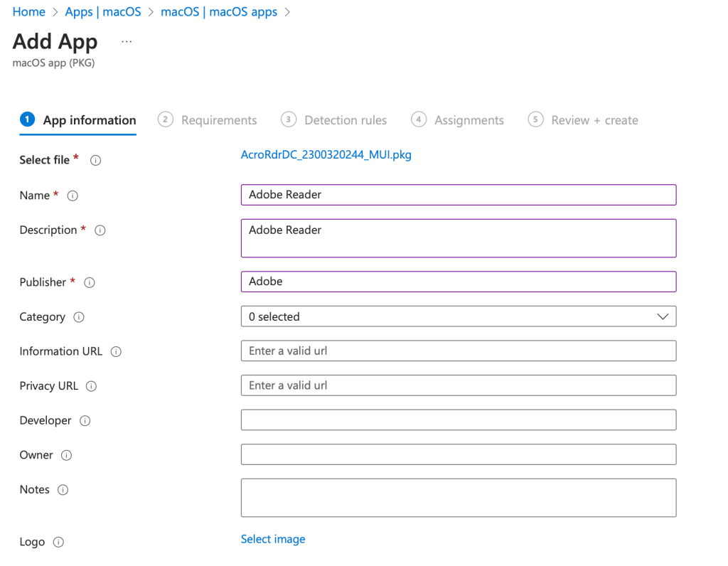Switch to the Requirements step tab
The height and width of the screenshot is (566, 728).
(208, 120)
